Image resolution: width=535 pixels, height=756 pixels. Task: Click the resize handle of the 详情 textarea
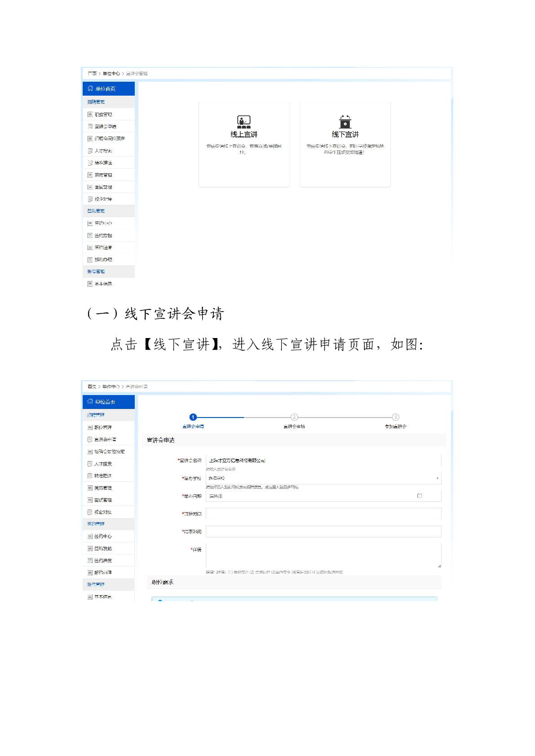click(439, 566)
